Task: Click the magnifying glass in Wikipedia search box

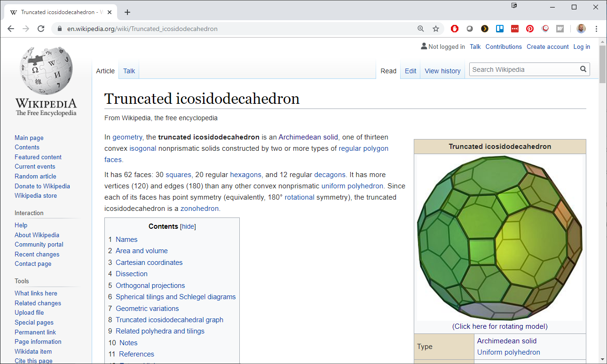Action: [583, 69]
